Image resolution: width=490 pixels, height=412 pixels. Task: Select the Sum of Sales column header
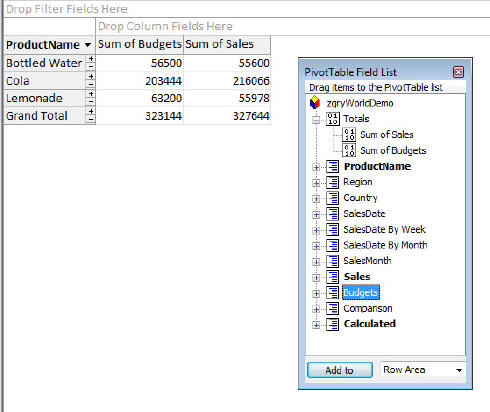coord(227,45)
